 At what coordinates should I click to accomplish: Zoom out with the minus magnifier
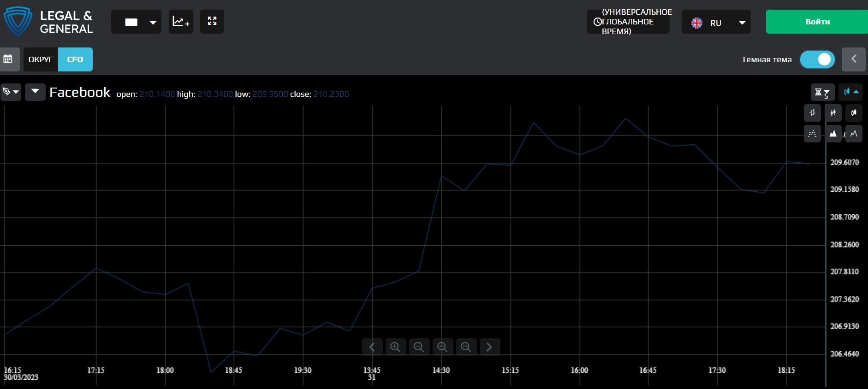click(419, 347)
